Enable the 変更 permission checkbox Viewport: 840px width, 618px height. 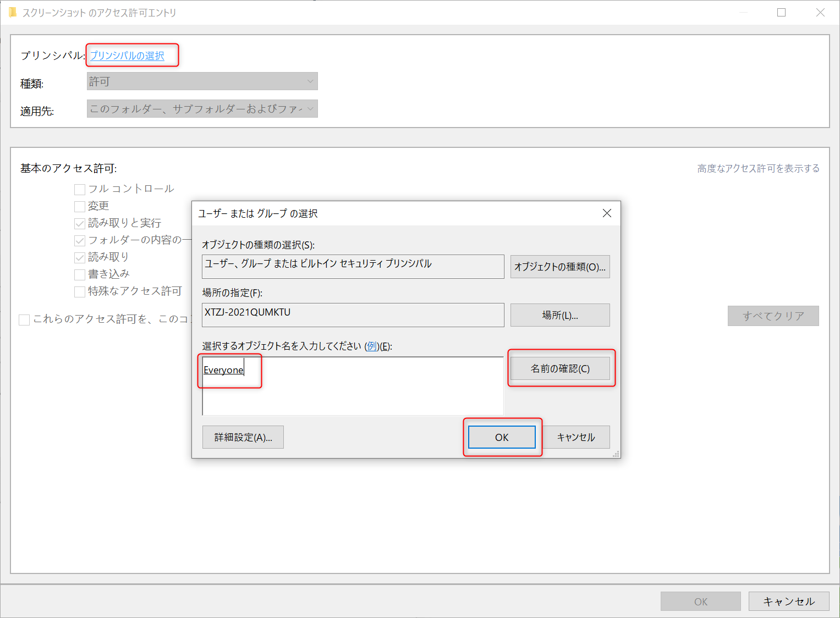[80, 207]
